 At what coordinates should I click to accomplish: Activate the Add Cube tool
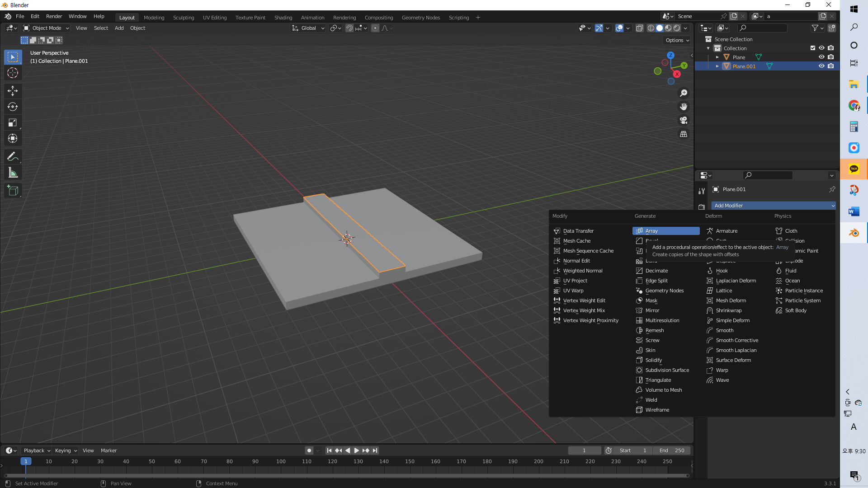(13, 191)
